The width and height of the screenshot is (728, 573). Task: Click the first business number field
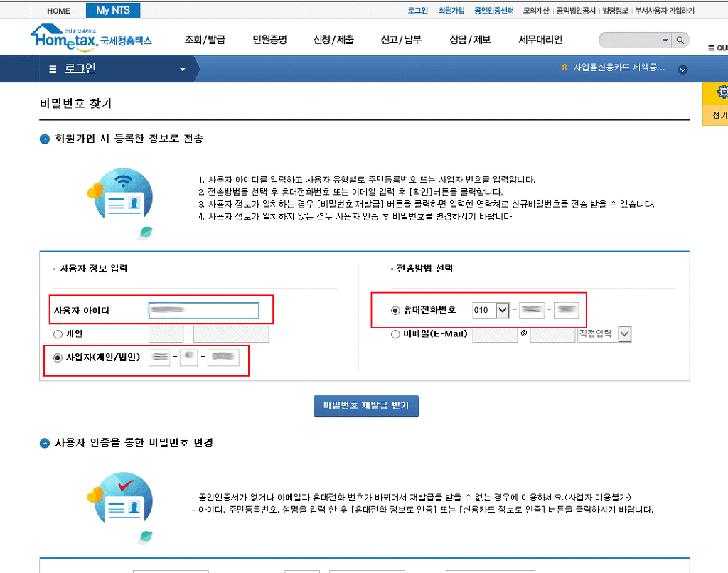[x=159, y=358]
